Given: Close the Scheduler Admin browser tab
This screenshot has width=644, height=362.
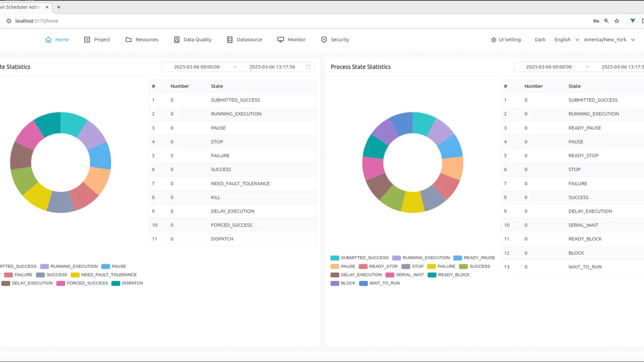Looking at the screenshot, I should pyautogui.click(x=47, y=7).
